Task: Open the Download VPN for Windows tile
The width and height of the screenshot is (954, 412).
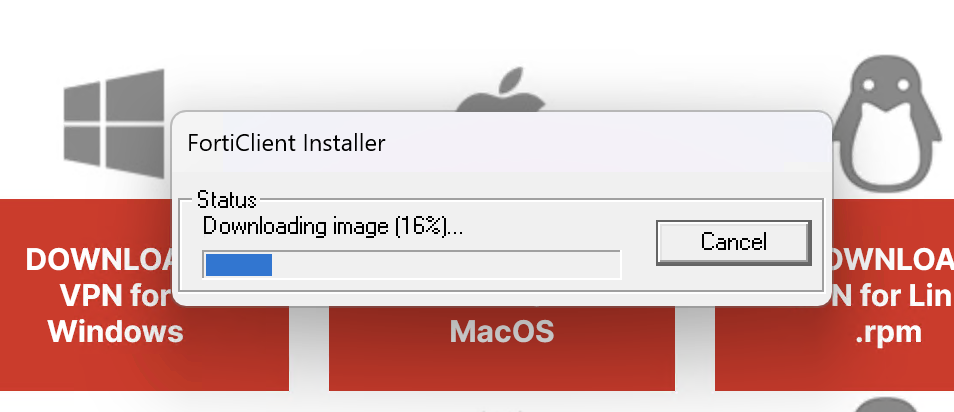Action: (x=144, y=295)
